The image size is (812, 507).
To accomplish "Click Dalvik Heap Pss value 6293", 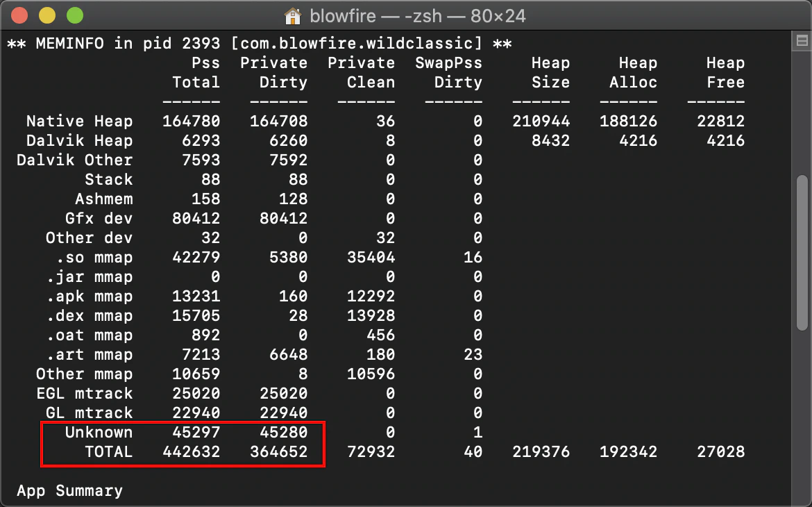I will point(201,140).
